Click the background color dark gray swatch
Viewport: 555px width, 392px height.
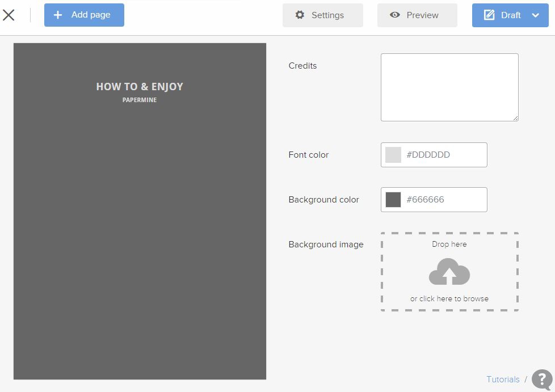tap(393, 200)
